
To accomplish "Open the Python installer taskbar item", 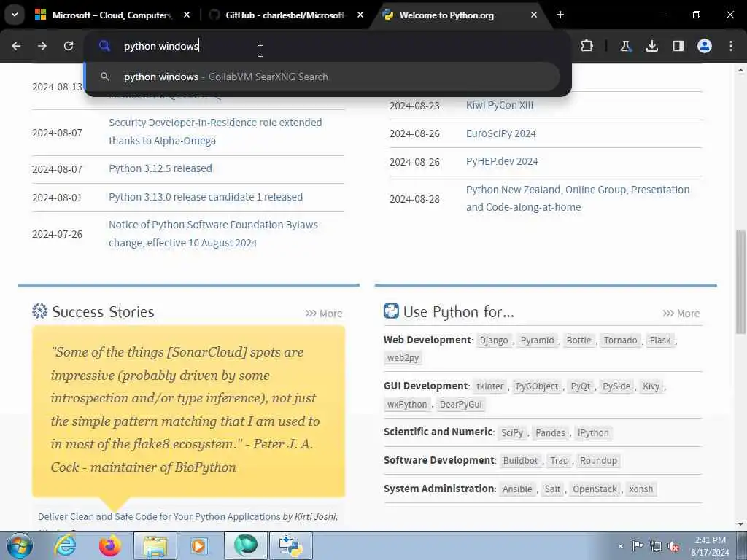I will 290,545.
